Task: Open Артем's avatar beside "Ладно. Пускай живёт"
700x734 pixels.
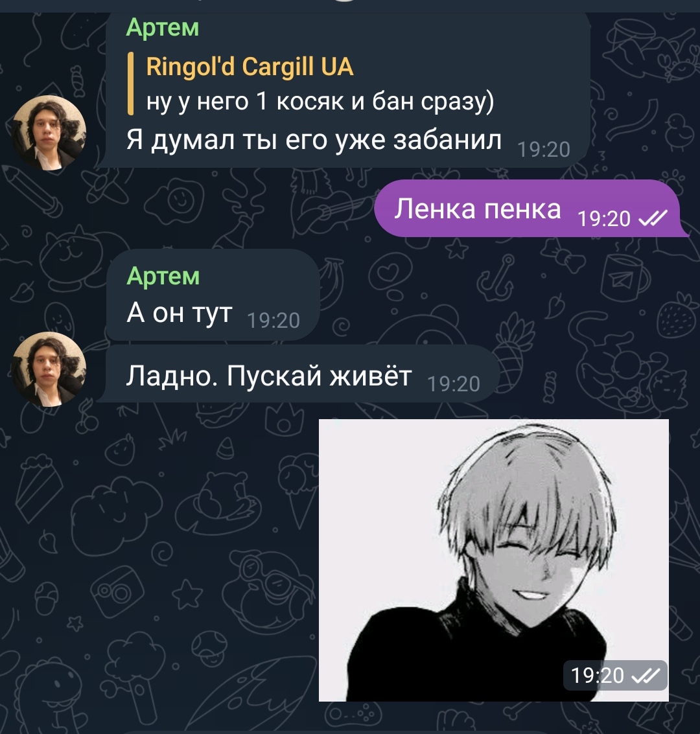Action: tap(49, 369)
